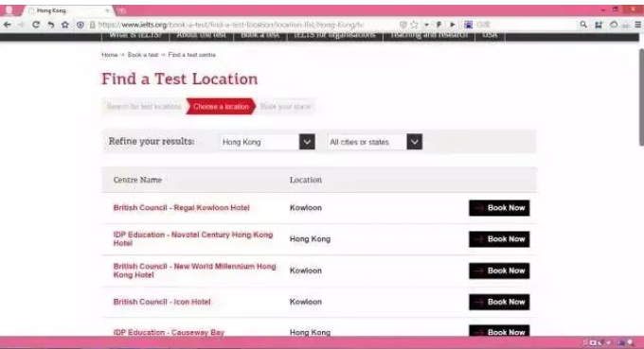Book Now for IDP Causeway Bay
The width and height of the screenshot is (644, 349).
point(499,331)
